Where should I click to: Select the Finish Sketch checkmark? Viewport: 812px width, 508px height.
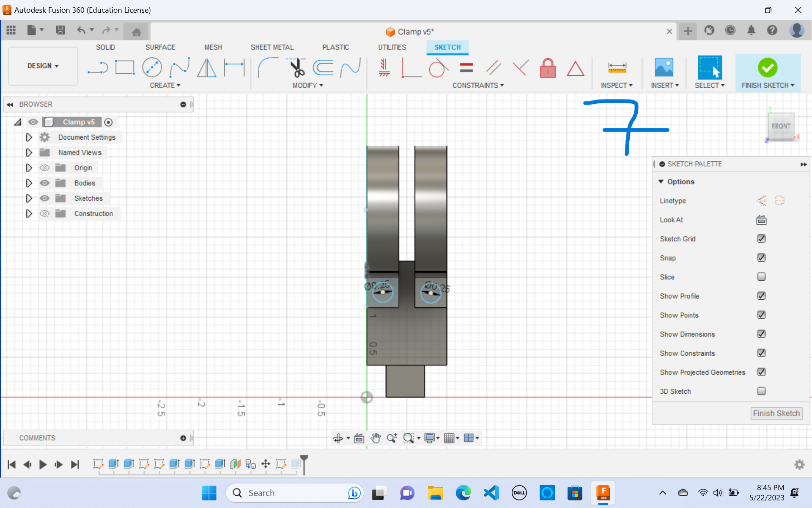click(x=768, y=68)
